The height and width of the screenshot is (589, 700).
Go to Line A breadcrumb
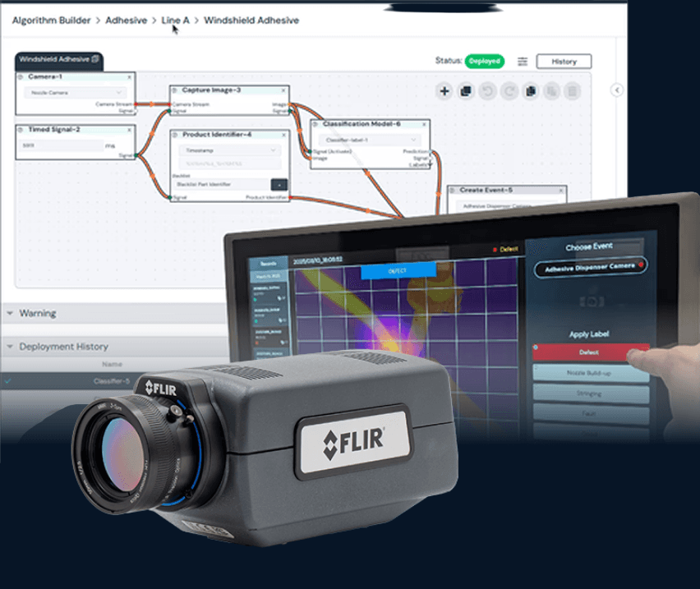[175, 21]
